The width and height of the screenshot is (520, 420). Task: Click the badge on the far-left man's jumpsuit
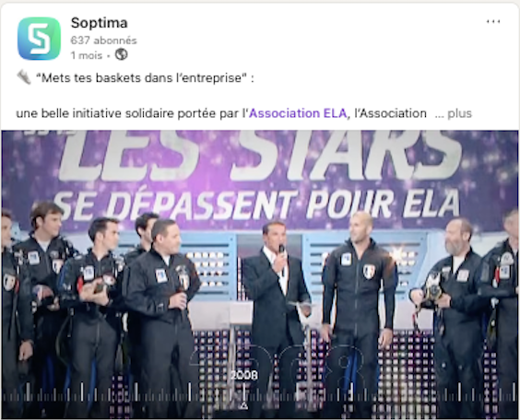(9, 283)
